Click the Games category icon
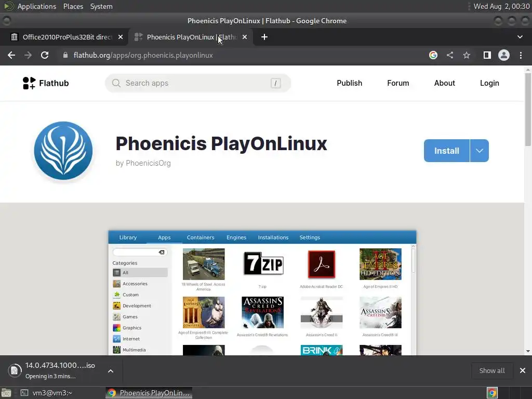 [117, 316]
